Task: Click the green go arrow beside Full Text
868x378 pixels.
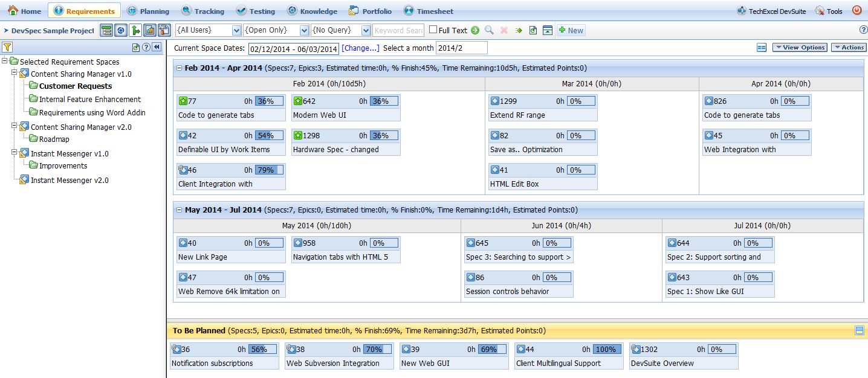Action: click(x=475, y=30)
